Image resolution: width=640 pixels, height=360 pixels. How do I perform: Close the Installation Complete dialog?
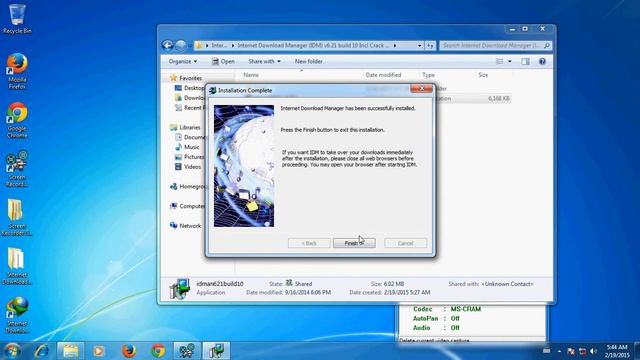click(x=421, y=89)
